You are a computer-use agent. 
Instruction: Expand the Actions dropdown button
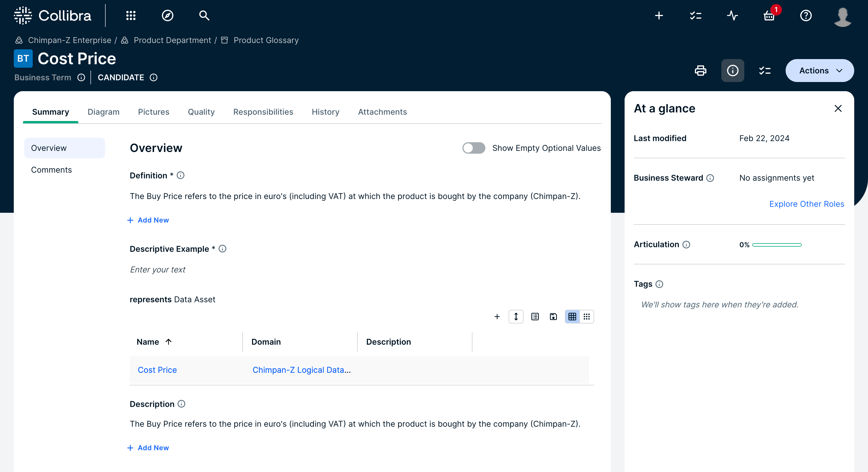coord(819,71)
